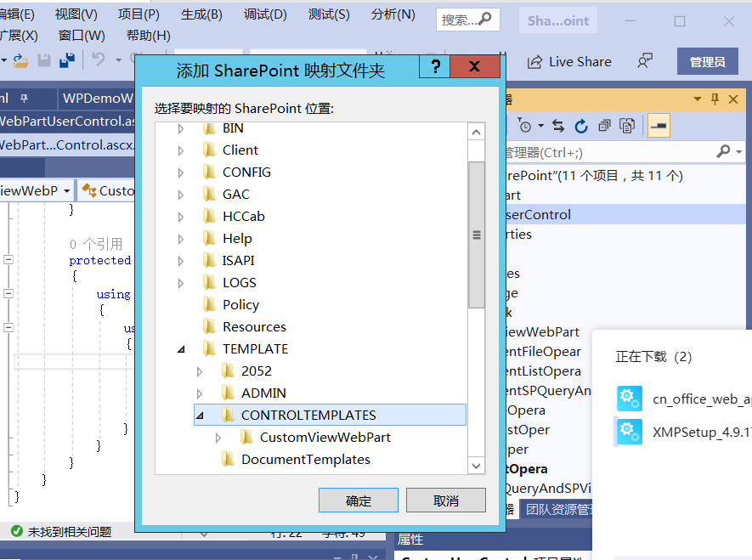Open the 分析(N) menu

[393, 14]
